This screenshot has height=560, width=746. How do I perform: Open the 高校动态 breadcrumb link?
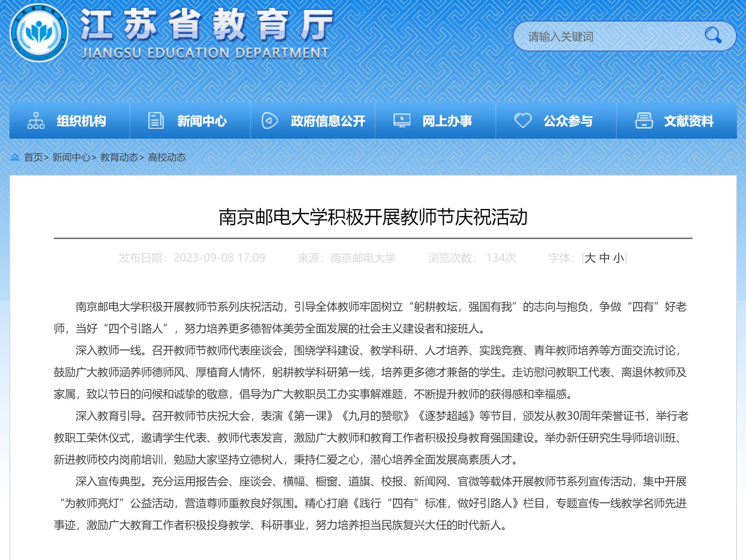coord(167,157)
